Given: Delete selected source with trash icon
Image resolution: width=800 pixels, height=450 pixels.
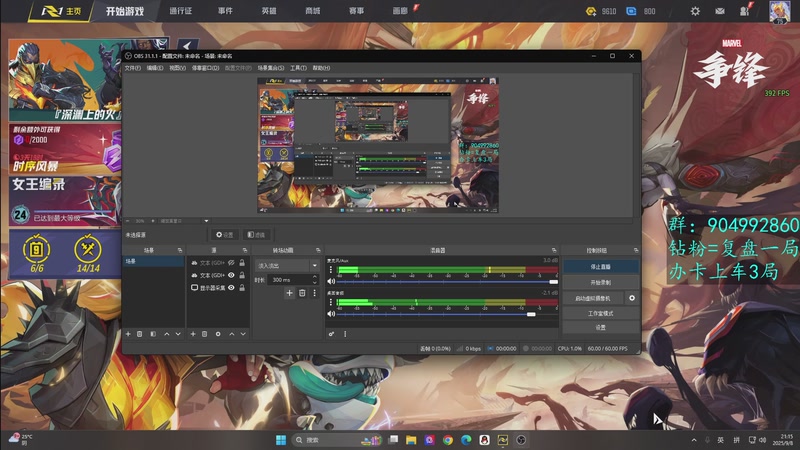Looking at the screenshot, I should coord(204,334).
